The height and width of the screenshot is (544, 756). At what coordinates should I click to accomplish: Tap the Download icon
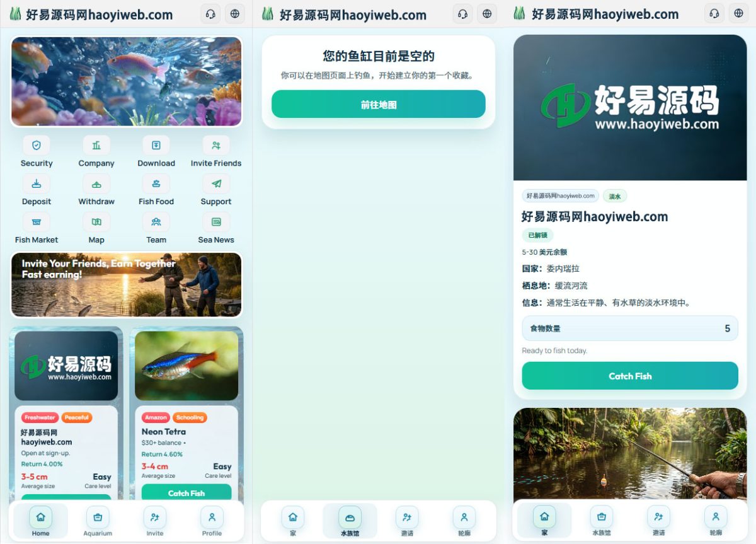(156, 146)
